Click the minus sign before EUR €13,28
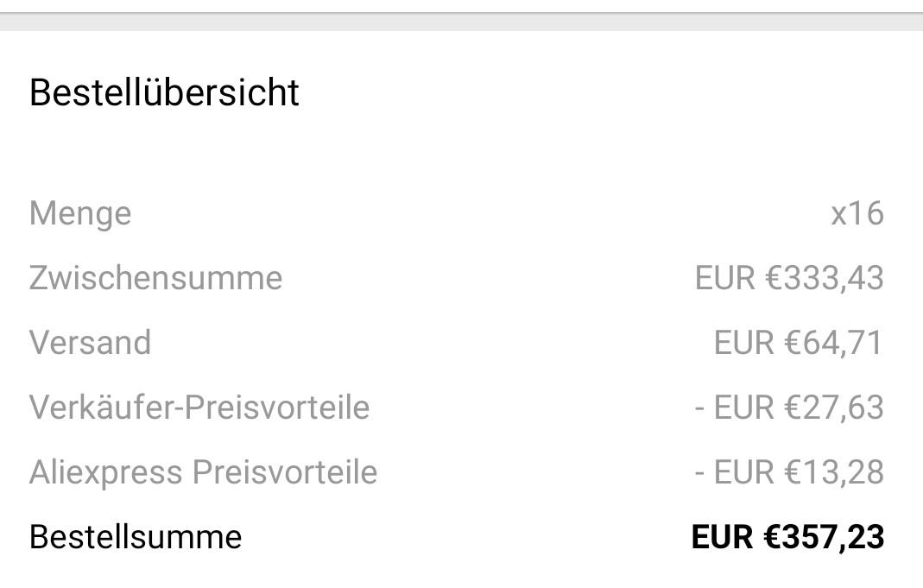 click(x=699, y=472)
